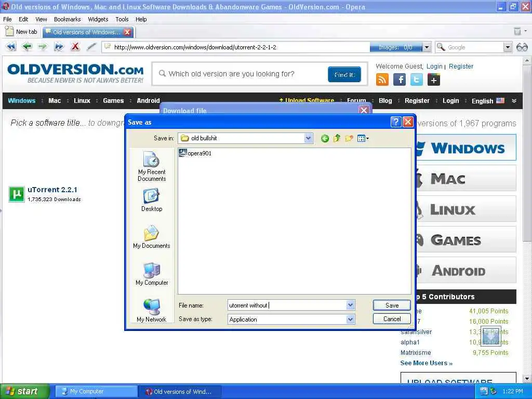Expand the File name dropdown arrow

click(351, 305)
